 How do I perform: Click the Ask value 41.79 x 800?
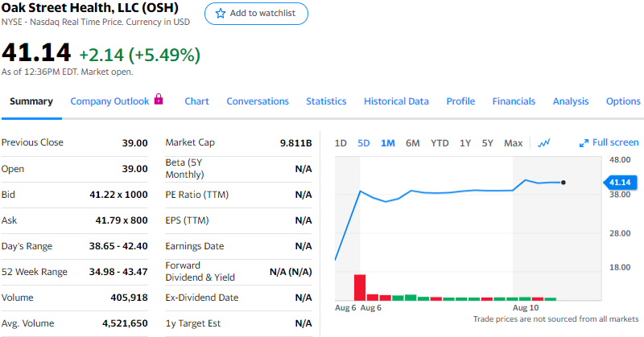coord(122,220)
